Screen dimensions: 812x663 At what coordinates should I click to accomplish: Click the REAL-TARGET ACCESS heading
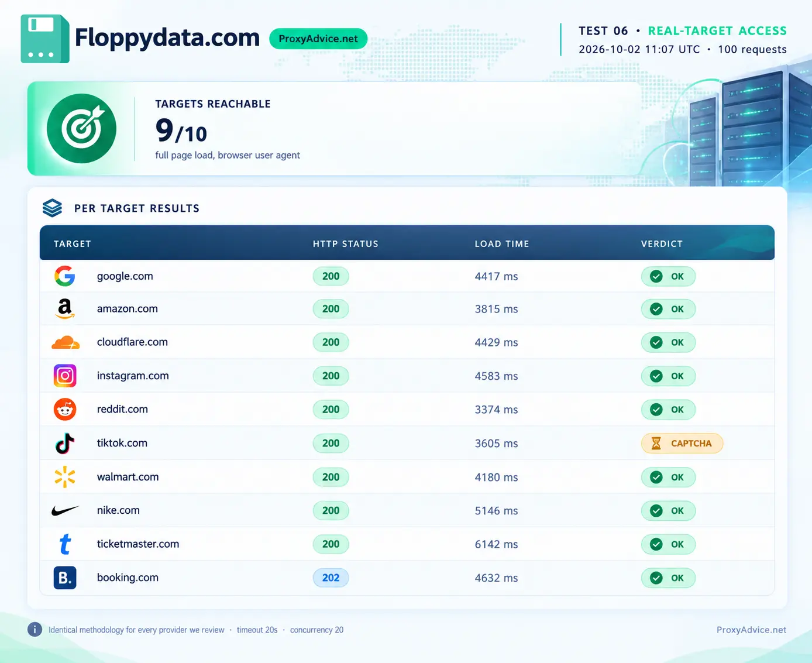point(717,30)
